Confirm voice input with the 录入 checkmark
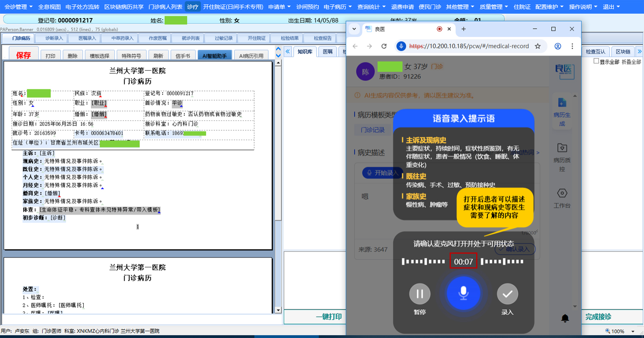 507,294
